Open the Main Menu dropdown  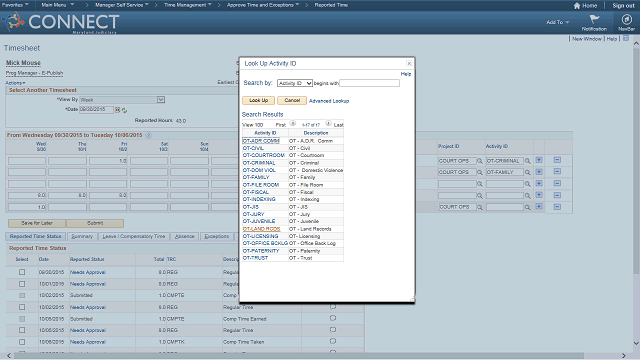pos(58,5)
